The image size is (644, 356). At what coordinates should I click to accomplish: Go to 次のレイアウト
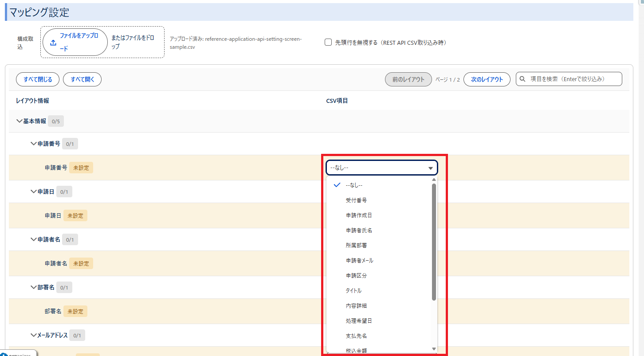487,79
